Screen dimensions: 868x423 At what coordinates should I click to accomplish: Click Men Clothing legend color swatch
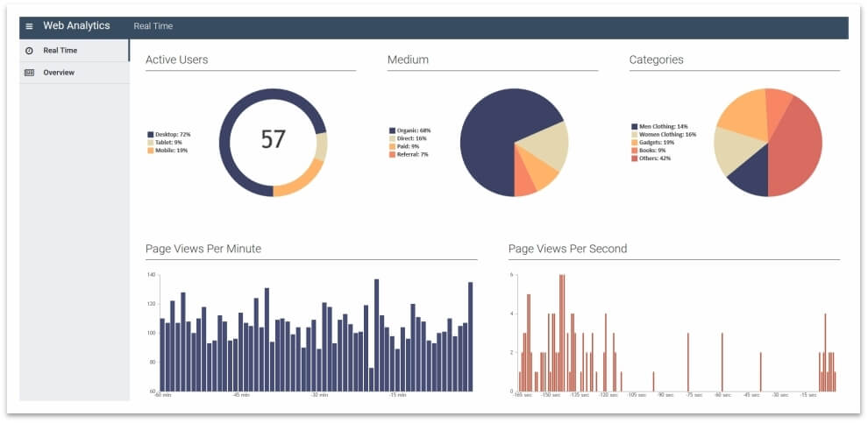pos(635,127)
